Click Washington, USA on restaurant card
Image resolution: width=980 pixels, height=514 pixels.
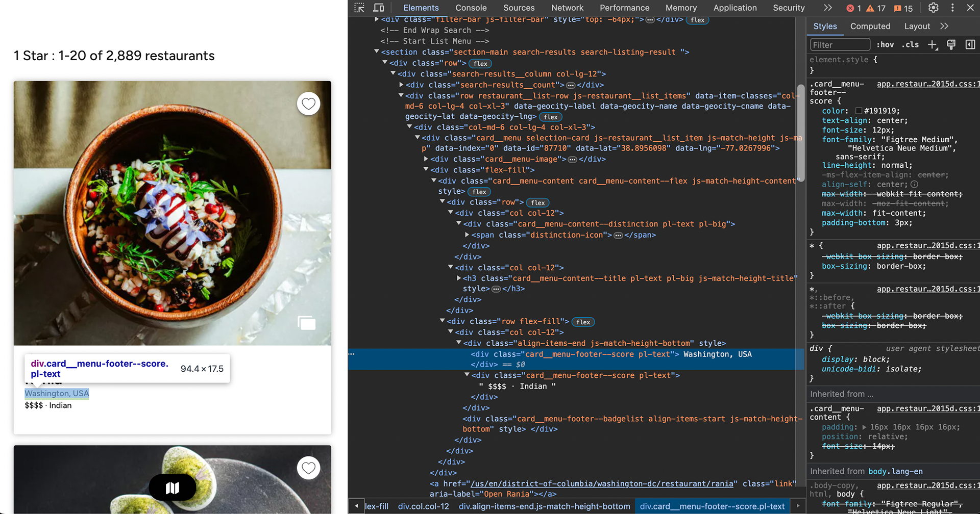click(x=57, y=393)
